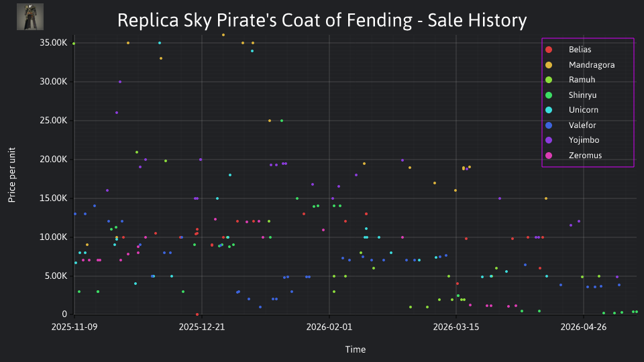Viewport: 644px width, 362px height.
Task: Click the coat item thumbnail icon
Action: click(x=30, y=17)
